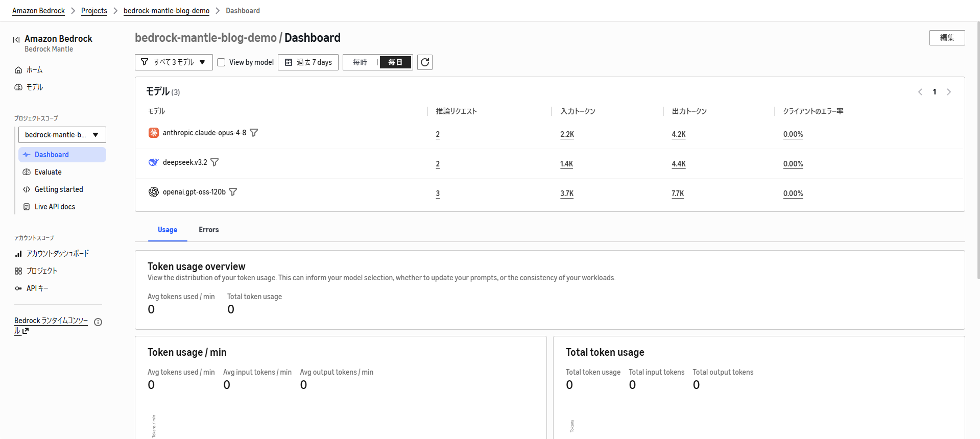Open Dashboard in the sidebar
The width and height of the screenshot is (980, 439).
[62, 155]
